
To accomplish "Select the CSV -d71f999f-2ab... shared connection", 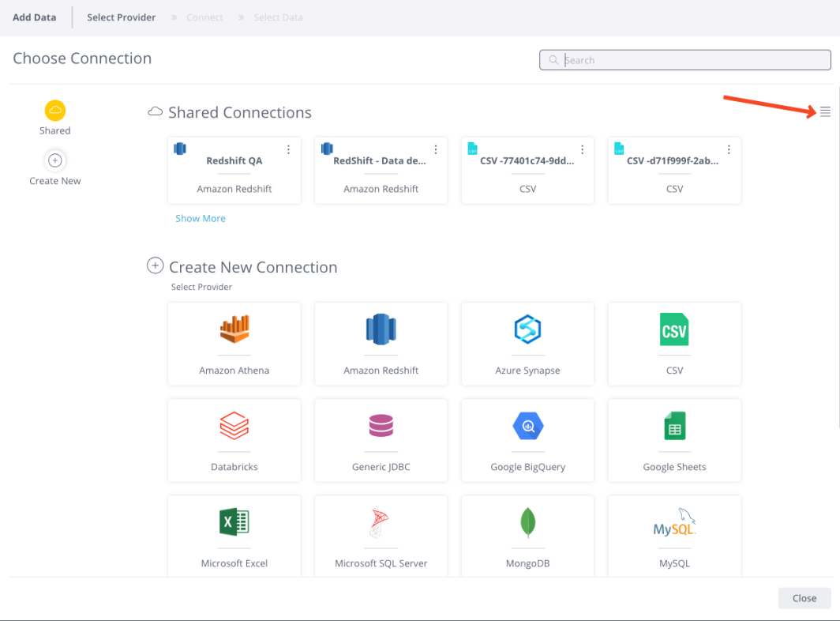I will 674,171.
